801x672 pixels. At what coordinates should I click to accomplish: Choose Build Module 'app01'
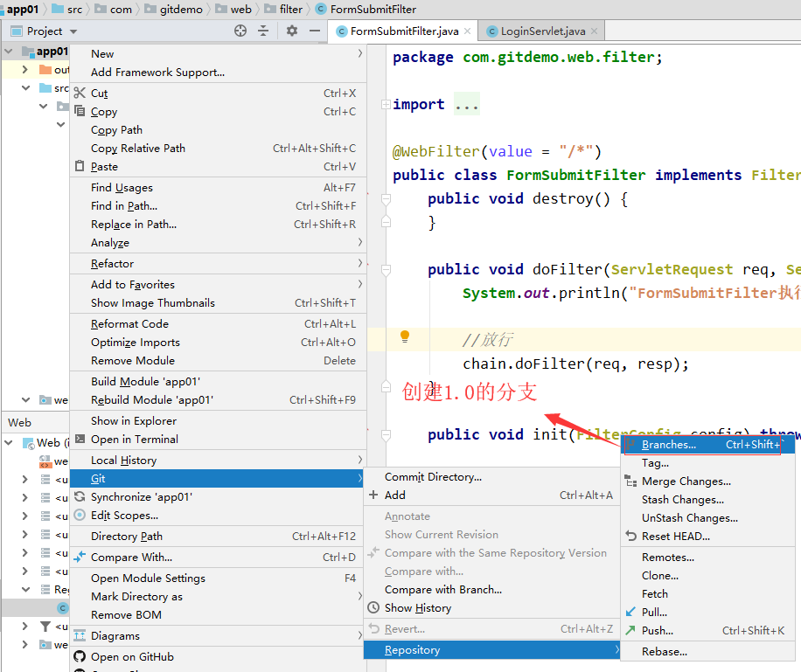click(218, 382)
